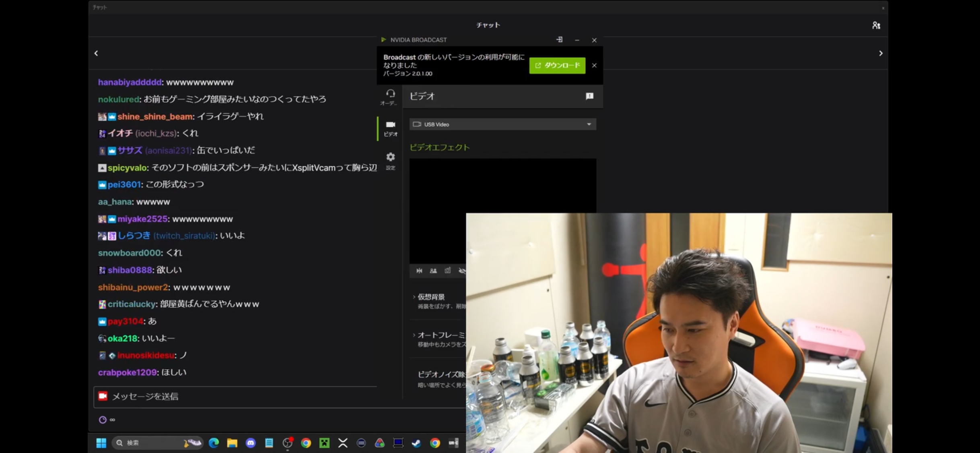
Task: Click the green ダウンロード button
Action: click(x=557, y=65)
